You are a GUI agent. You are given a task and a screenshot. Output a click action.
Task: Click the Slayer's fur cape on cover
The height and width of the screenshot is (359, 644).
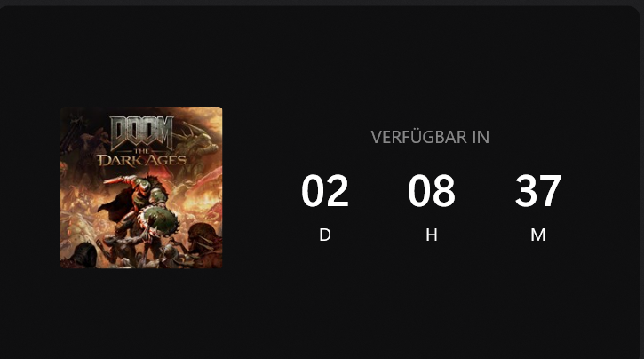pyautogui.click(x=115, y=205)
